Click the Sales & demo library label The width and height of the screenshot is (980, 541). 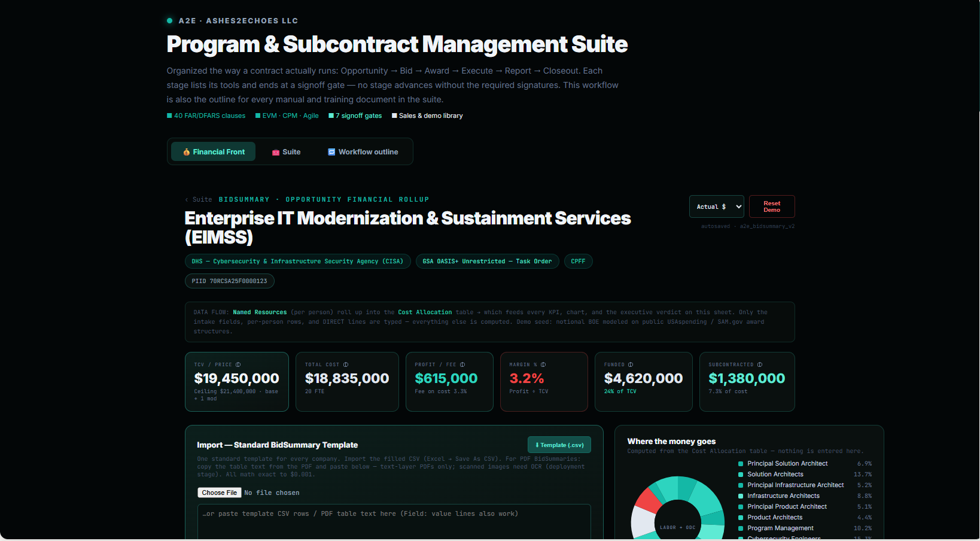point(431,116)
